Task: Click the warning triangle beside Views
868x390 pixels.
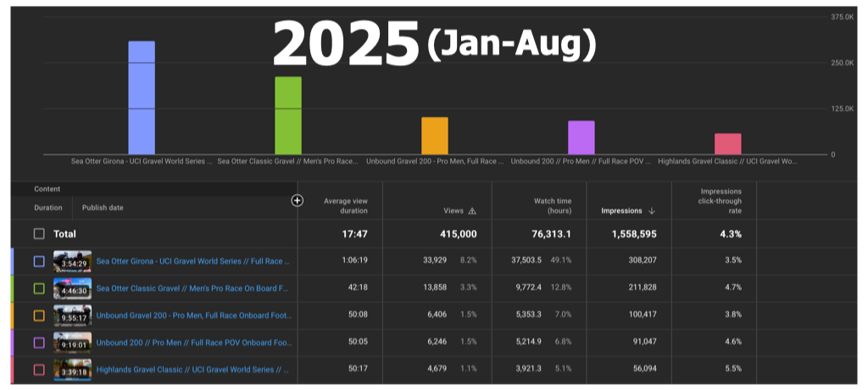Action: (x=472, y=211)
